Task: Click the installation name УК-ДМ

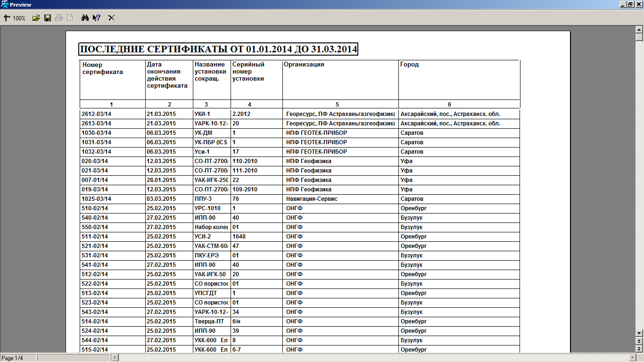Action: 203,133
